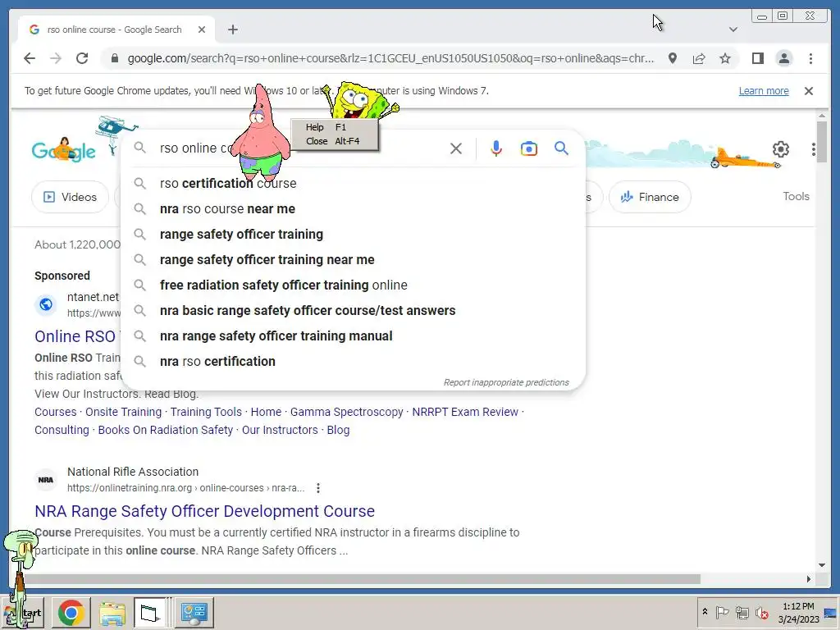Click the search by image camera icon
Viewport: 840px width, 630px height.
click(529, 148)
